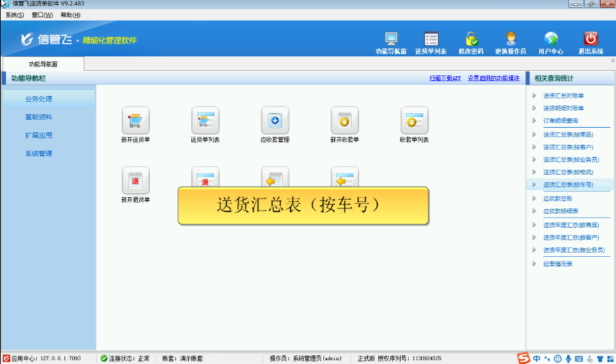Viewport: 616px width, 364px height.
Task: Click the 更换操作员 toolbar icon
Action: [510, 40]
